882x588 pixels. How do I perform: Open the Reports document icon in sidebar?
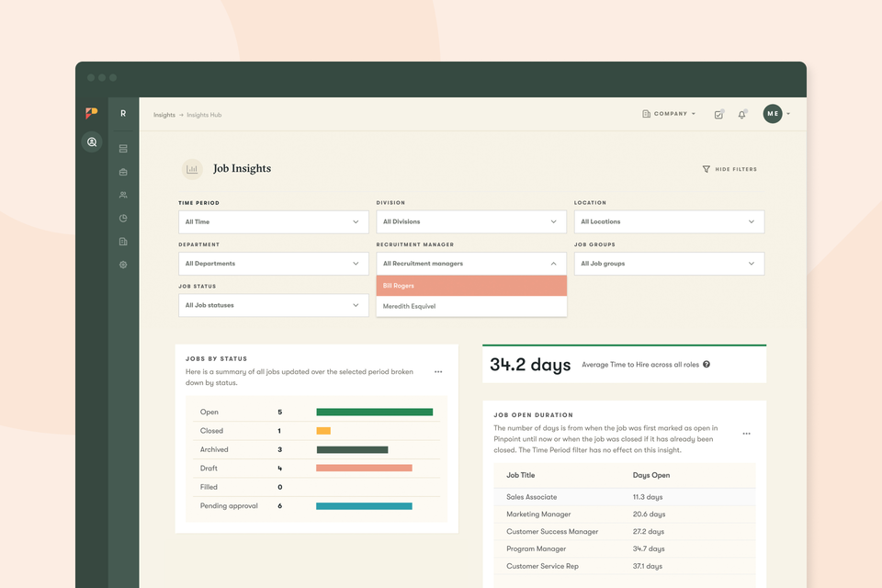(122, 241)
